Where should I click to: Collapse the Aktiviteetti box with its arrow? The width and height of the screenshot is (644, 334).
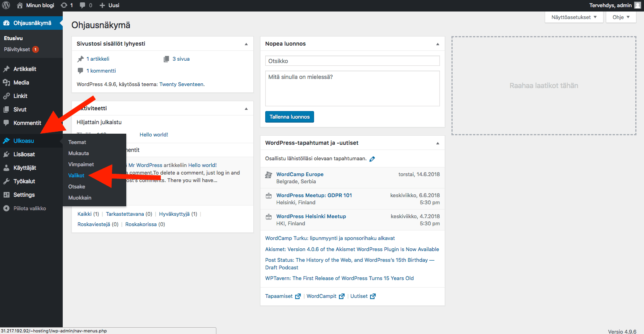point(246,109)
